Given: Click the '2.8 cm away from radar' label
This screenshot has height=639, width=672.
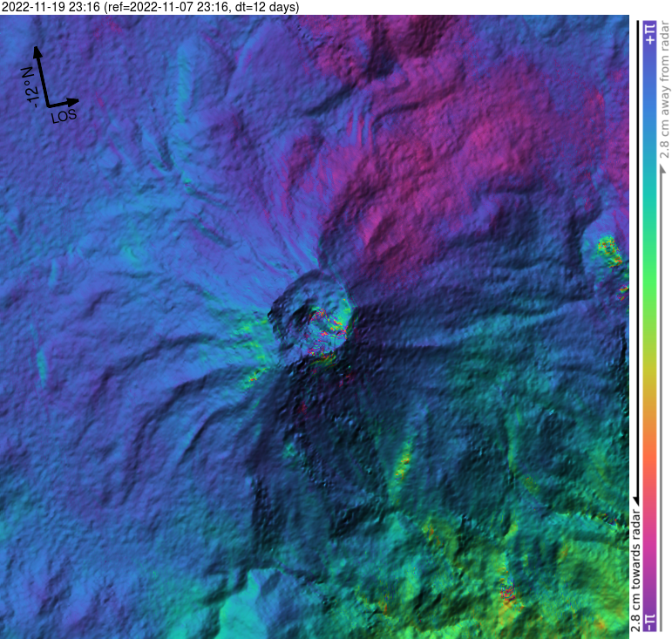Looking at the screenshot, I should [664, 90].
